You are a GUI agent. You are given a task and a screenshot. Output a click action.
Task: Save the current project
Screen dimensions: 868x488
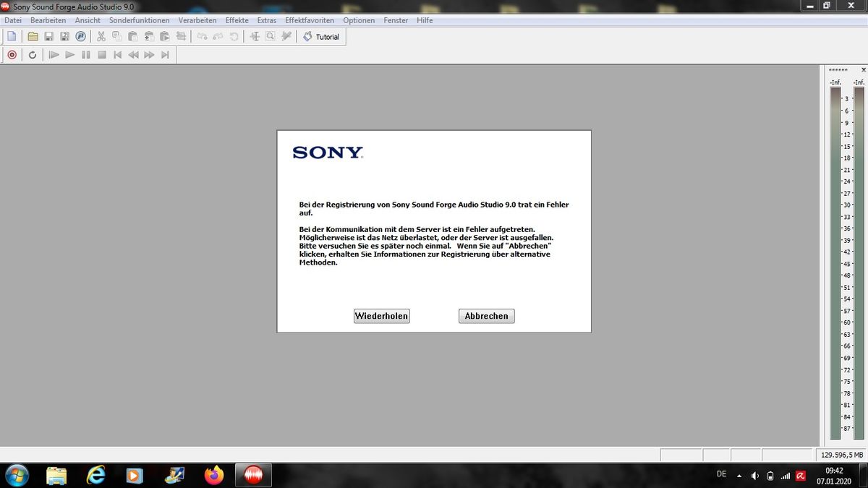(x=49, y=35)
